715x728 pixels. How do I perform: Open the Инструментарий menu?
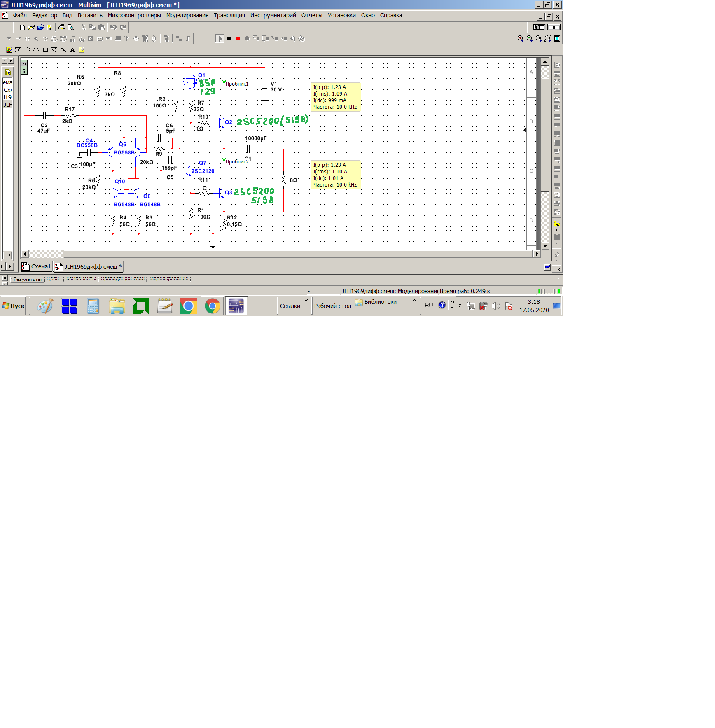tap(273, 16)
